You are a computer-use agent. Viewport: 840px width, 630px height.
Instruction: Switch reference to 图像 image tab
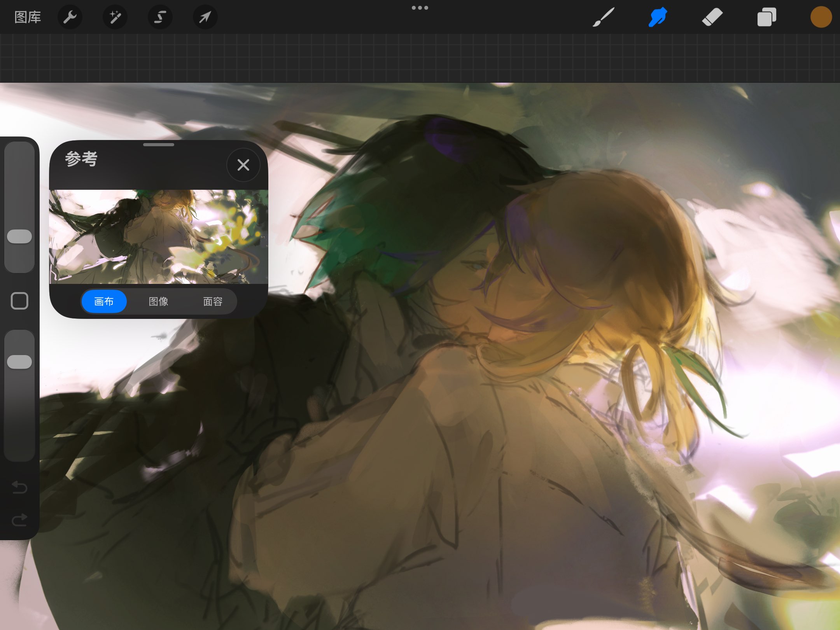[158, 301]
